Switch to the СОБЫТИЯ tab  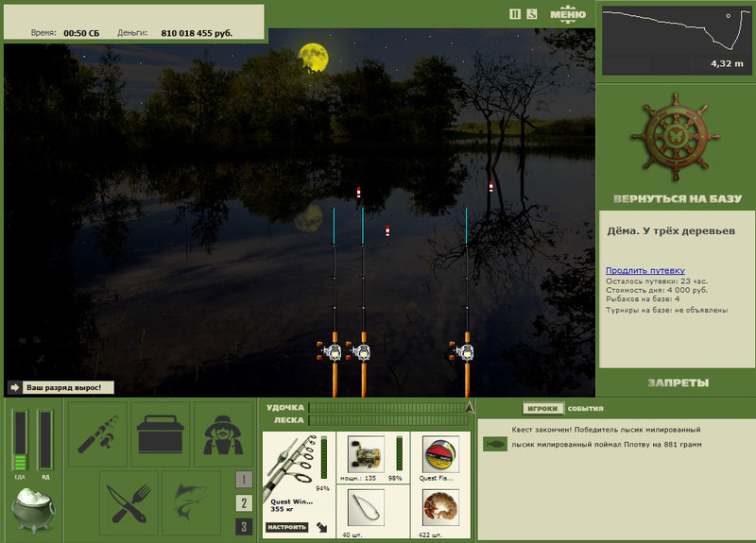tap(585, 409)
